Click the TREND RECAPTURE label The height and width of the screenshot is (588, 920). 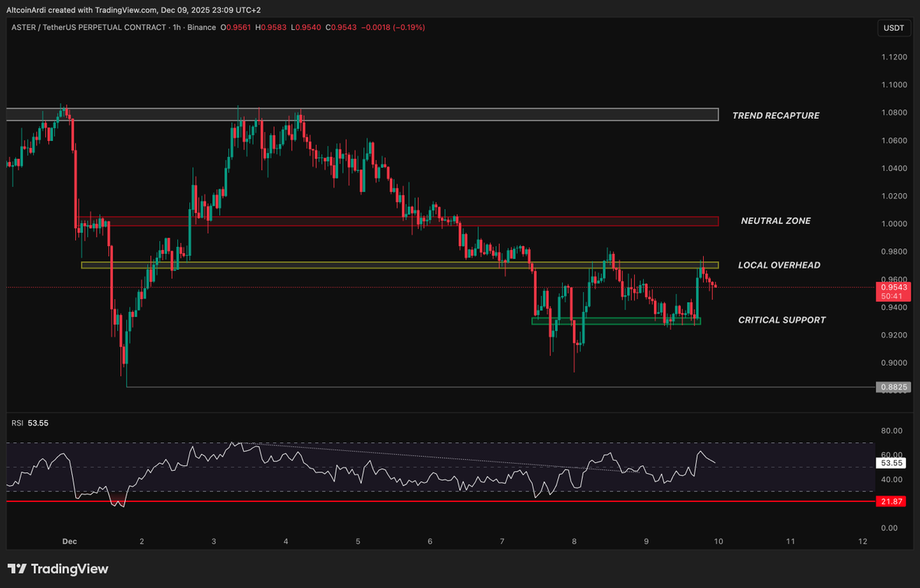(776, 116)
